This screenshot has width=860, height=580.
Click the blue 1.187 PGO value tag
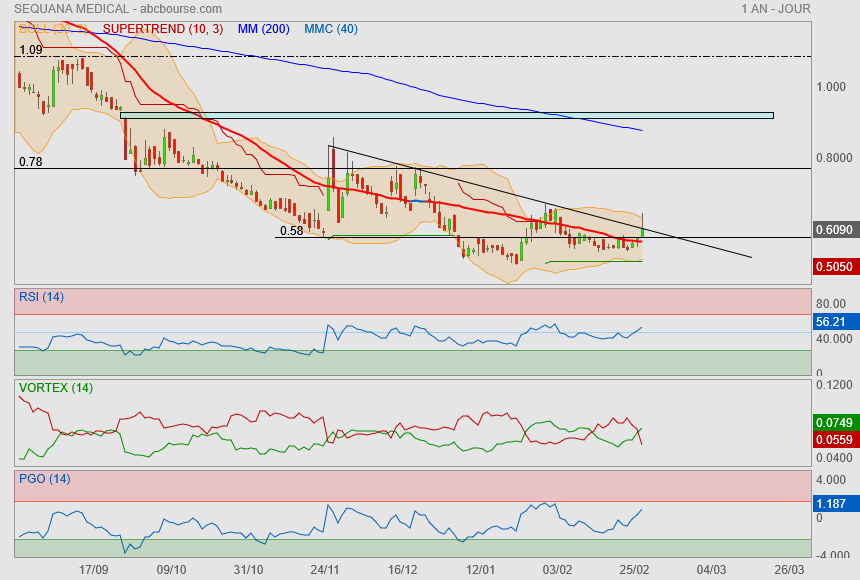point(833,504)
